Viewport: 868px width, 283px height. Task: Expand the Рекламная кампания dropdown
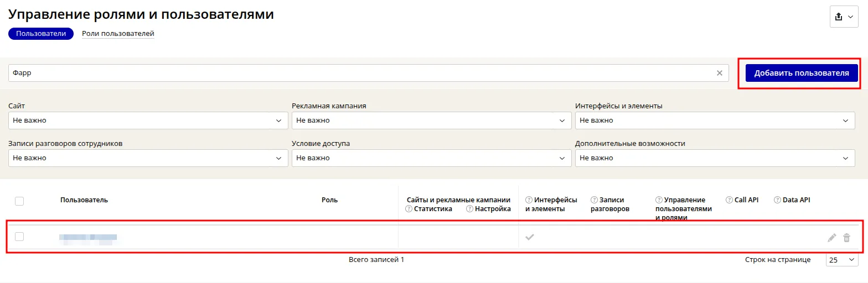431,120
